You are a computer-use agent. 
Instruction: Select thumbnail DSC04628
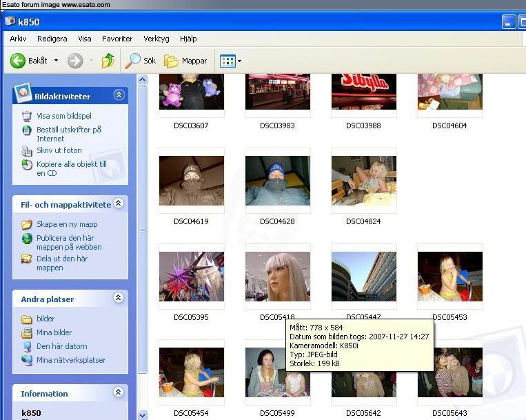(x=278, y=181)
